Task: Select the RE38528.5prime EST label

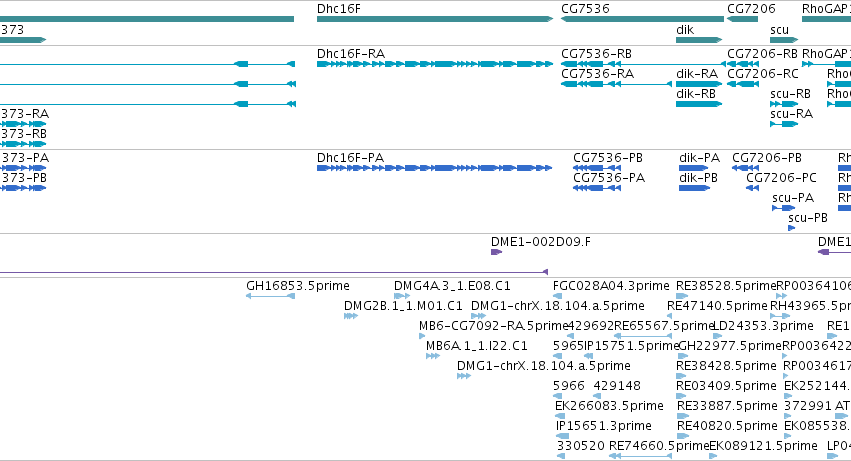Action: [726, 286]
